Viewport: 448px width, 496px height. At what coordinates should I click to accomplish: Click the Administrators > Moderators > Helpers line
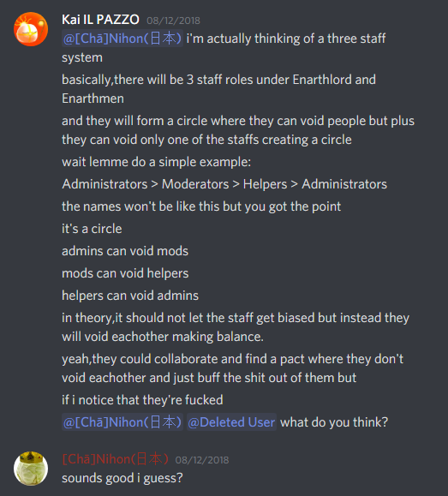coord(224,184)
